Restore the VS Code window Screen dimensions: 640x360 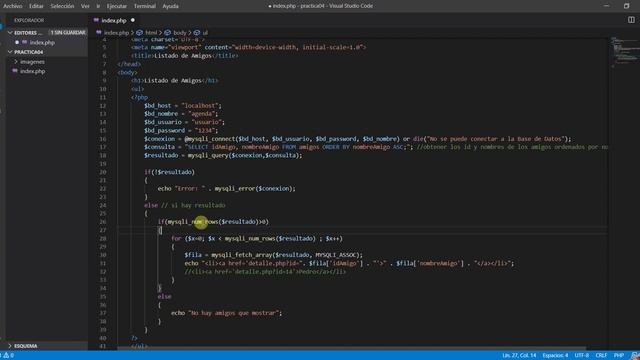pos(627,6)
